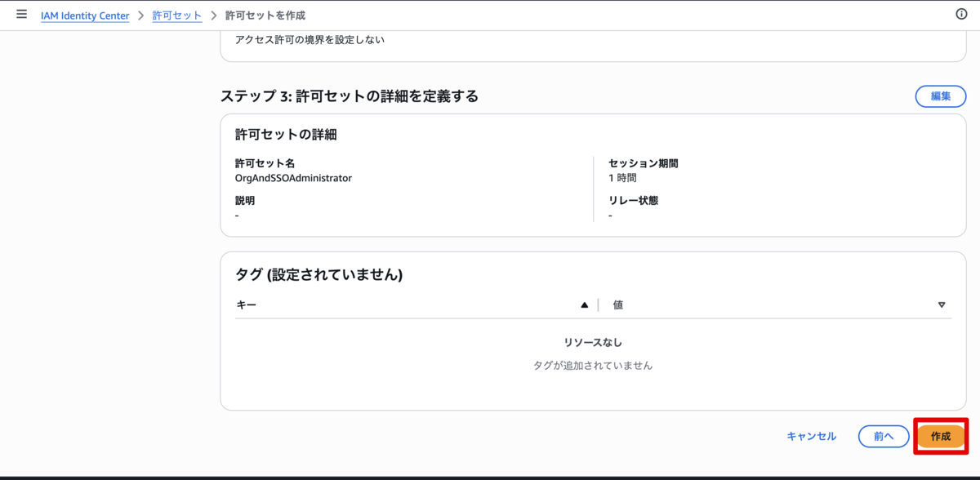Viewport: 980px width, 480px height.
Task: Click the 1 時間 session duration value
Action: click(x=622, y=177)
